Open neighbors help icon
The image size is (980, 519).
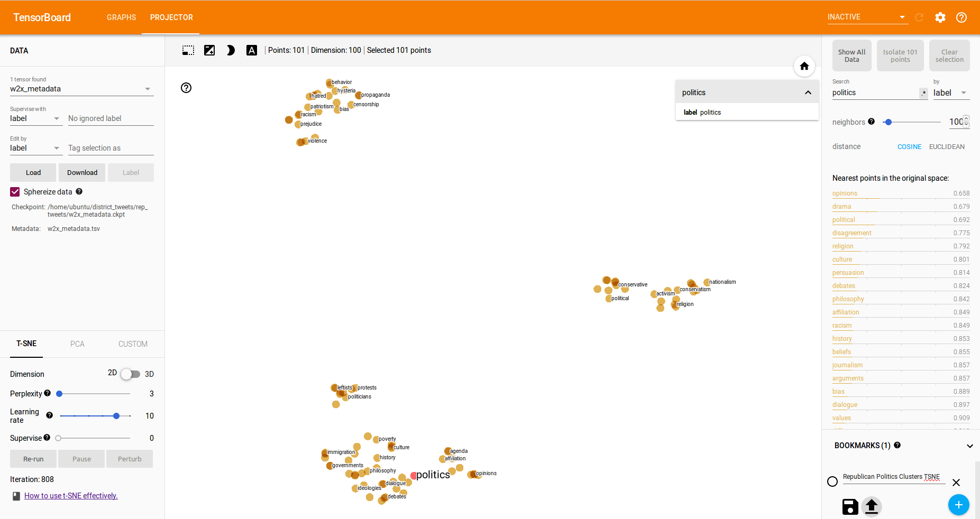tap(872, 122)
